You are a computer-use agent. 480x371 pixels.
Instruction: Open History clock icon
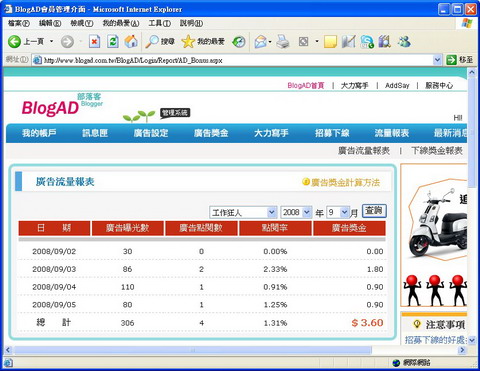(239, 42)
